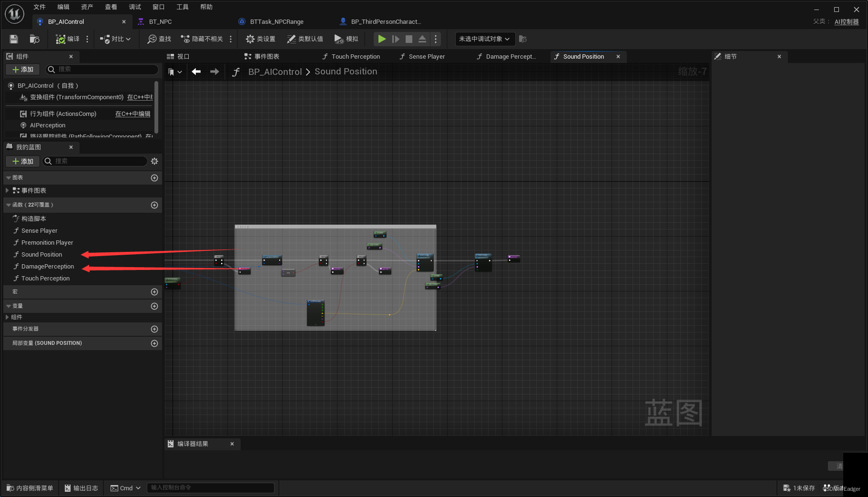Open 类默认值 class defaults
The width and height of the screenshot is (868, 497).
pyautogui.click(x=305, y=39)
